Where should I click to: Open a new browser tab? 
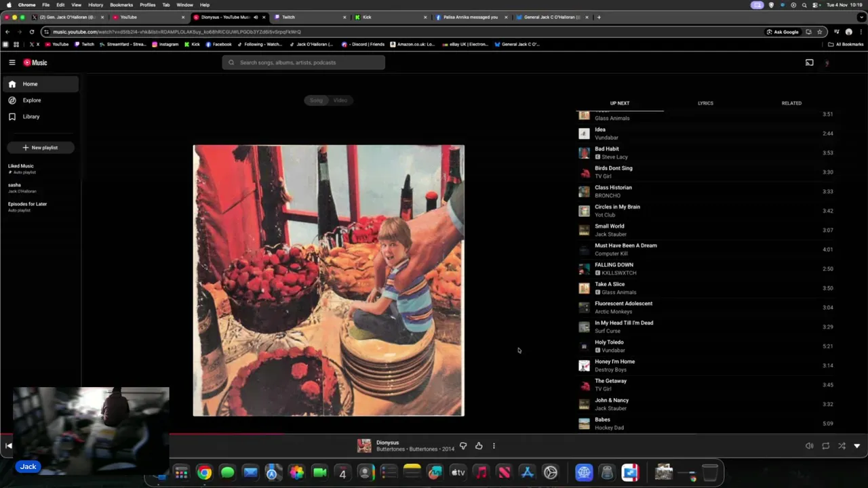pyautogui.click(x=598, y=17)
